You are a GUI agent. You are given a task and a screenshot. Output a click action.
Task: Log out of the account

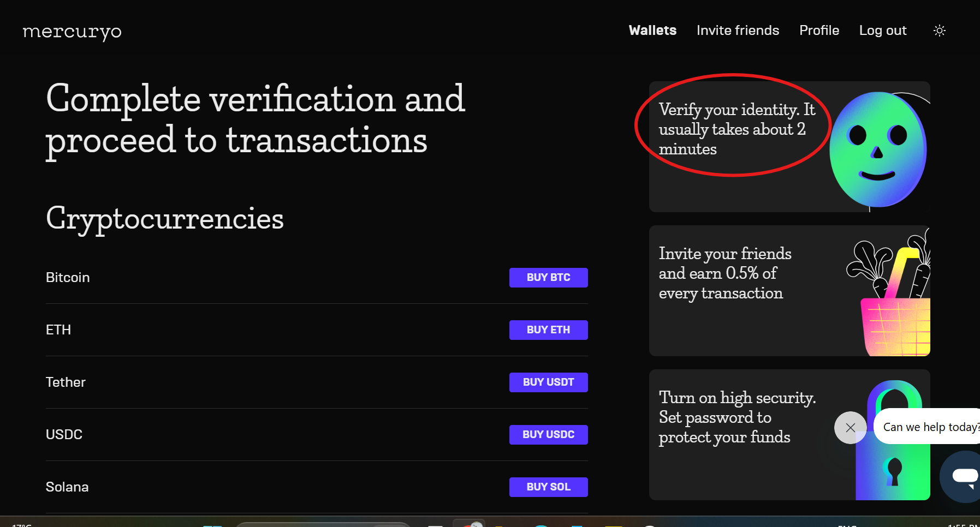pos(882,31)
